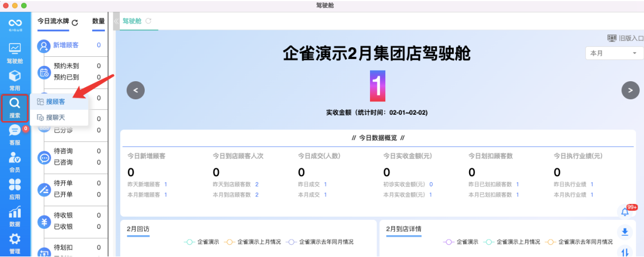The width and height of the screenshot is (644, 257).
Task: Click the 预约 calendar icon in flow list
Action: click(44, 73)
